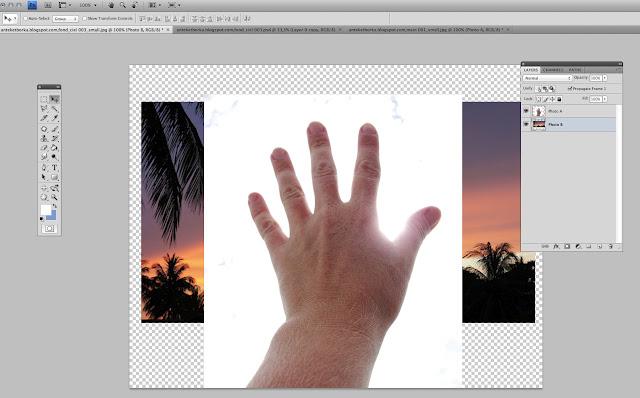Select the Type tool
This screenshot has width=640, height=398.
[x=54, y=167]
